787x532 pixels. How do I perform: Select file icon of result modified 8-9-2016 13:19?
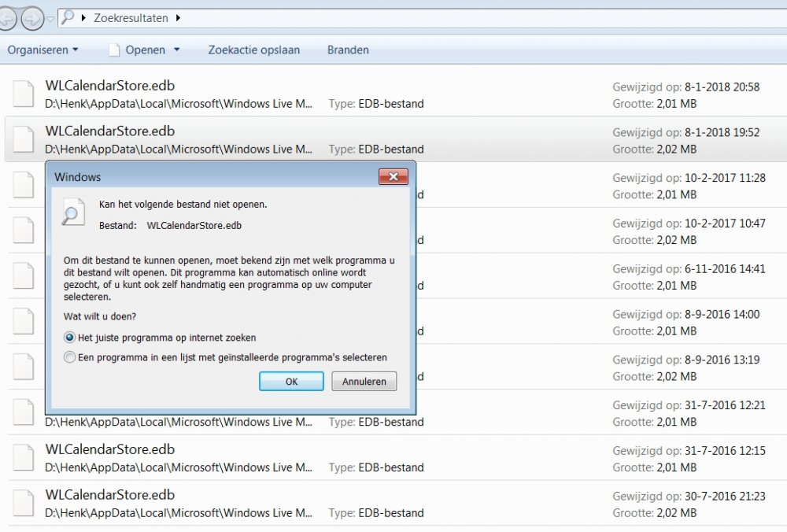24,367
